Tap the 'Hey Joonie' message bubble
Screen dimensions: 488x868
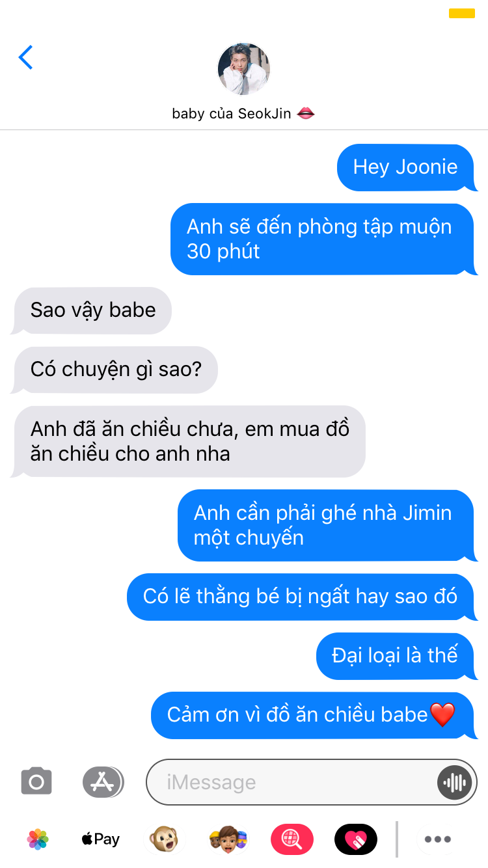[407, 167]
